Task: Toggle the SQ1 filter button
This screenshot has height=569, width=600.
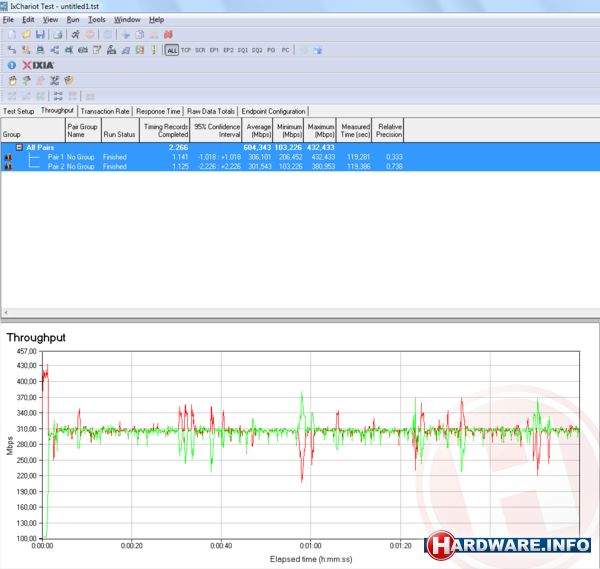Action: [243, 50]
